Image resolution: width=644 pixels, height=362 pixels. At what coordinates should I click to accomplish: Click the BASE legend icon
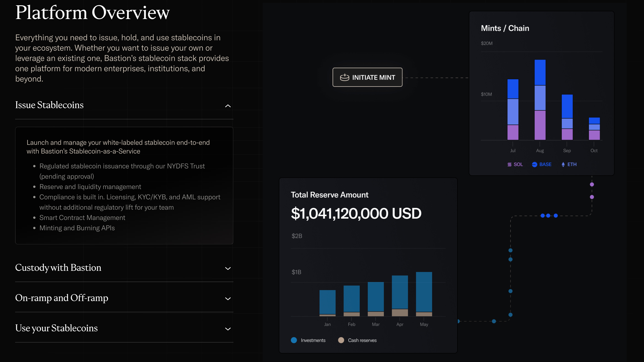534,165
